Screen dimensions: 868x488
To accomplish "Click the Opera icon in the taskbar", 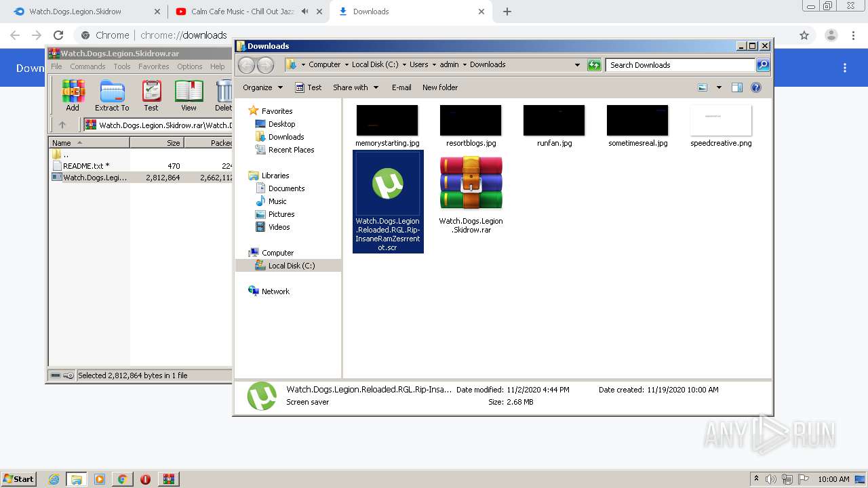I will 145,479.
